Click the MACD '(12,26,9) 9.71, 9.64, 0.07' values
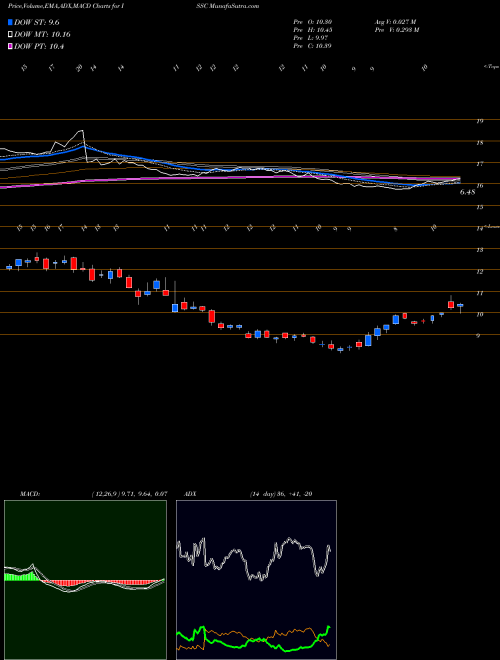Screen dimensions: 500x660 click(x=129, y=494)
